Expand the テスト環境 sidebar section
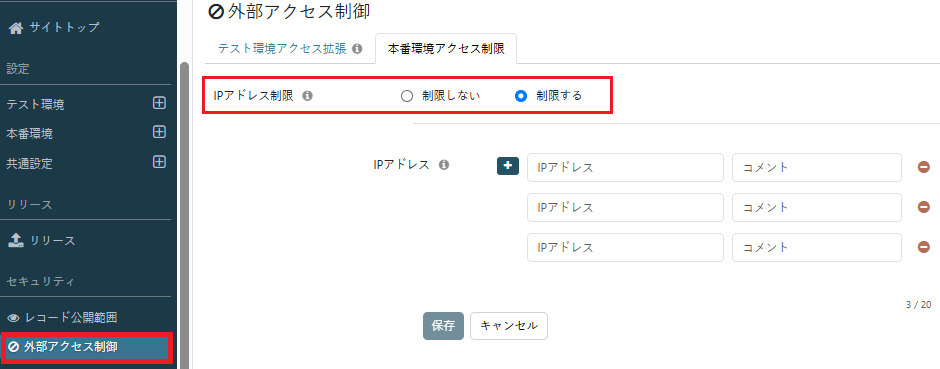This screenshot has height=369, width=940. (159, 103)
